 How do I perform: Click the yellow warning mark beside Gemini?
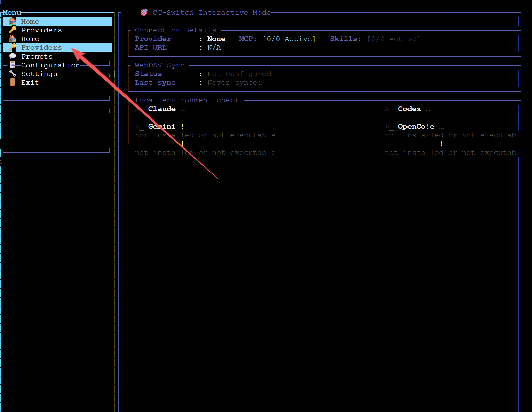coord(182,126)
